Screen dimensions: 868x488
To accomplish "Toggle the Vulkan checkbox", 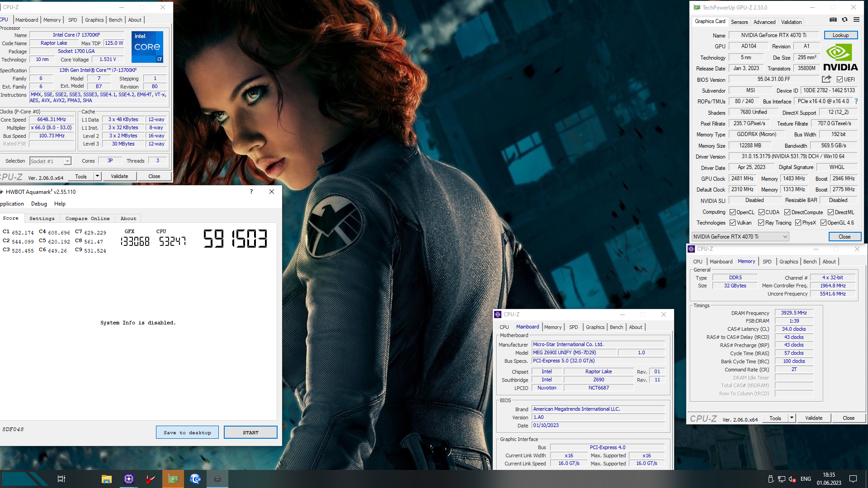I will click(x=732, y=223).
